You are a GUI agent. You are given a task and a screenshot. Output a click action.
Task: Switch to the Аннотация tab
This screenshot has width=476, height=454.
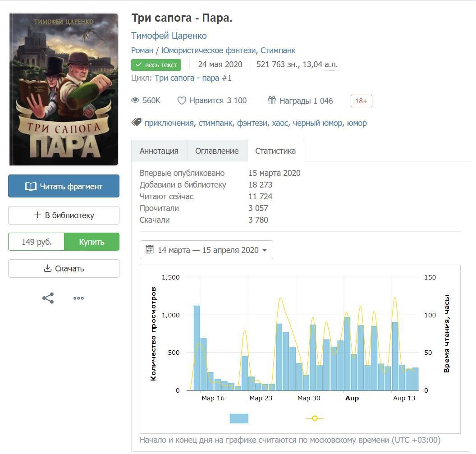(x=159, y=151)
